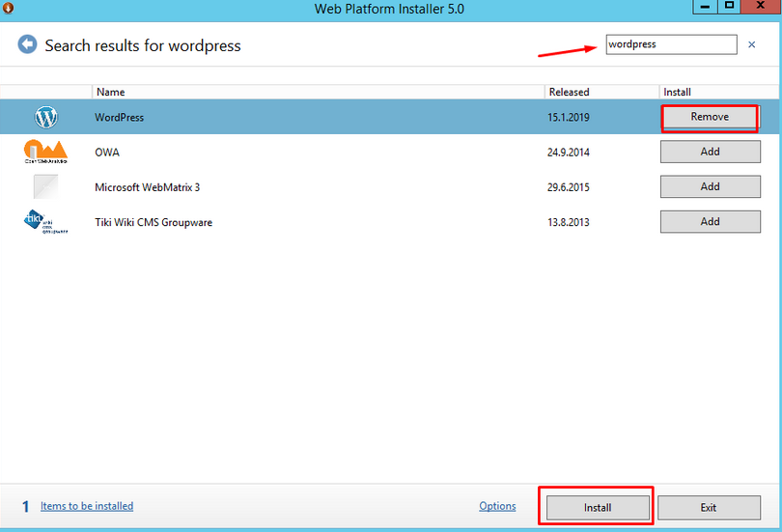
Task: Select the WordPress row name
Action: [x=119, y=118]
